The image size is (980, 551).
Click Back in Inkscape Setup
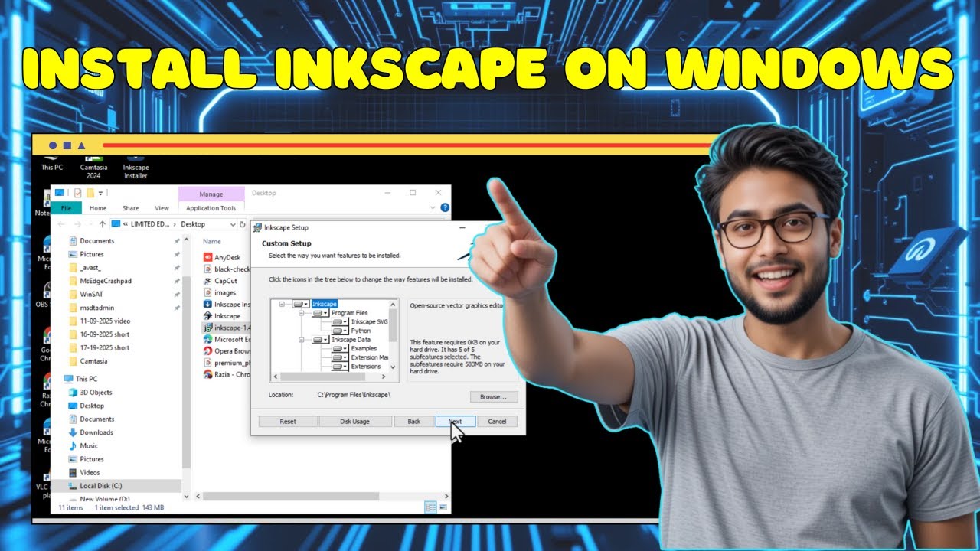pyautogui.click(x=413, y=422)
